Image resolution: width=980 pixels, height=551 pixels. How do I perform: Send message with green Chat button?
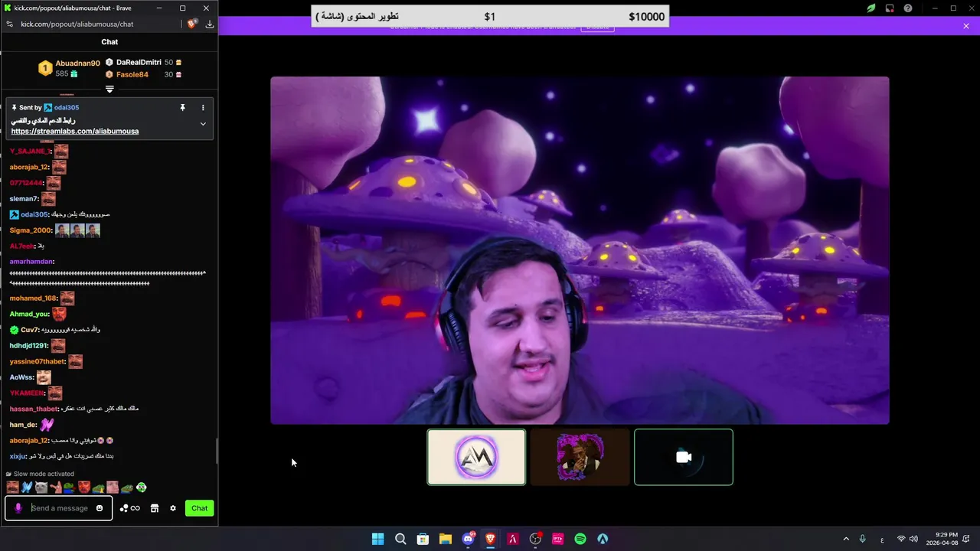point(199,508)
